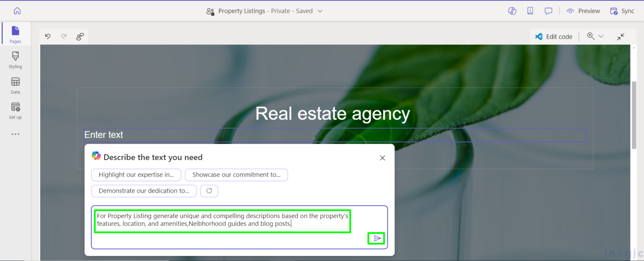Open the Styling workspace
Screen dimensions: 644x261
[16, 59]
